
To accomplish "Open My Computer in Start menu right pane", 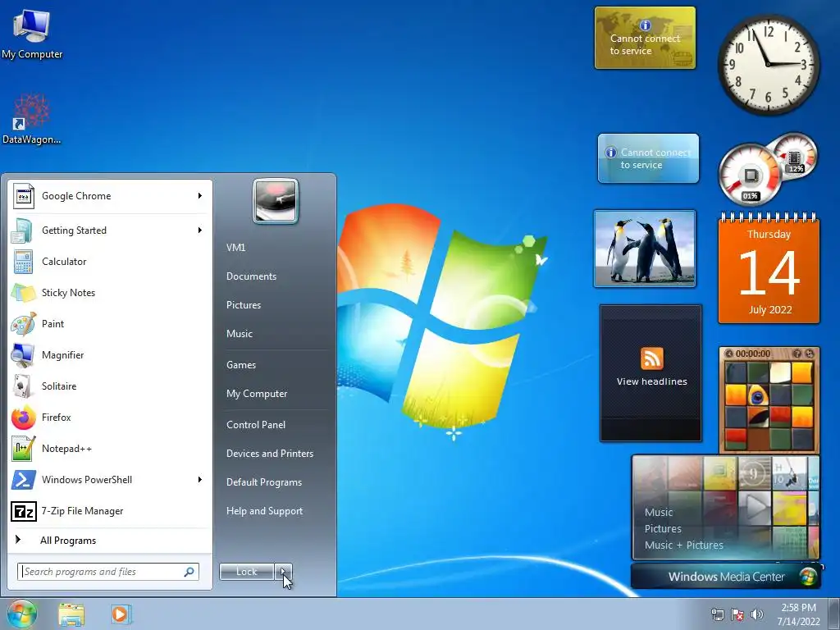I will [x=257, y=394].
